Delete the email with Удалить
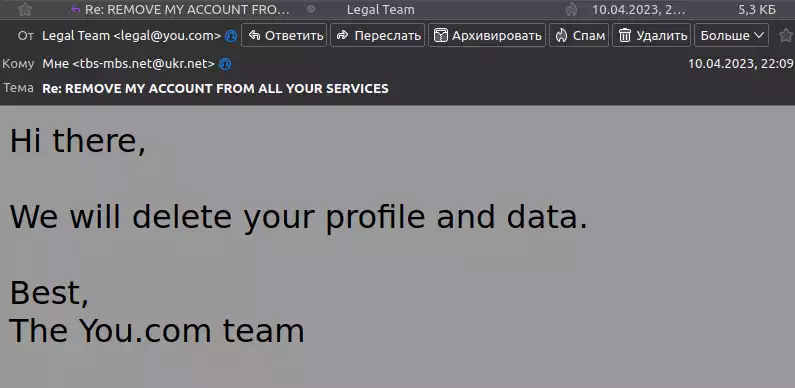This screenshot has width=795, height=388. (652, 36)
